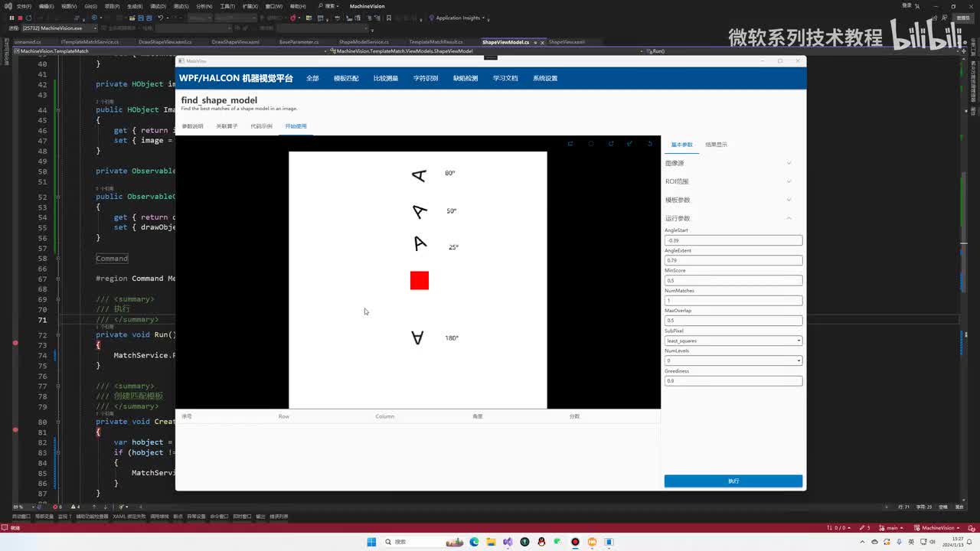The image size is (980, 551).
Task: Open the 比较测量 navigation tab
Action: pyautogui.click(x=386, y=78)
